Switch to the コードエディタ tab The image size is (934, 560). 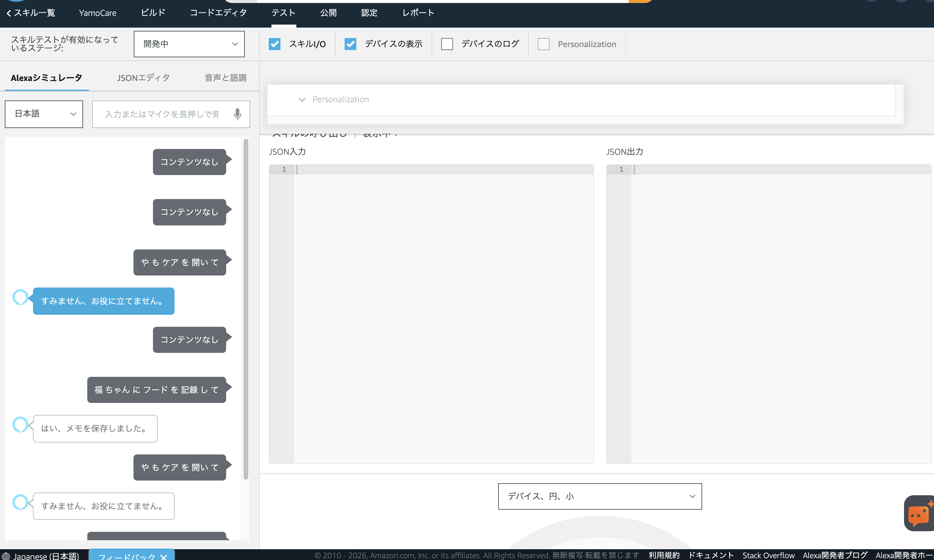tap(218, 13)
